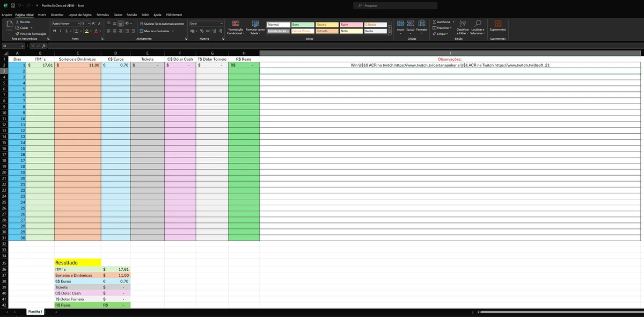Toggle Quebrar Texto Automaticamente

pyautogui.click(x=161, y=24)
